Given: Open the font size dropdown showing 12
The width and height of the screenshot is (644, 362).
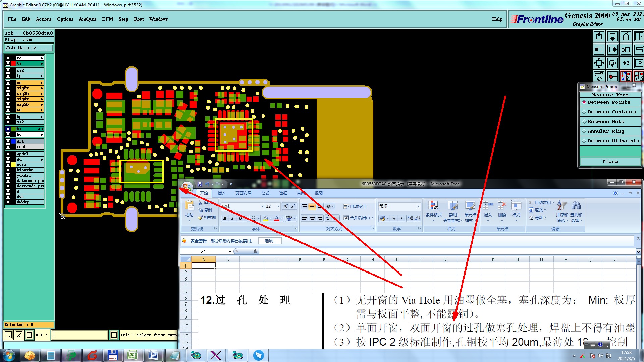Looking at the screenshot, I should click(278, 206).
